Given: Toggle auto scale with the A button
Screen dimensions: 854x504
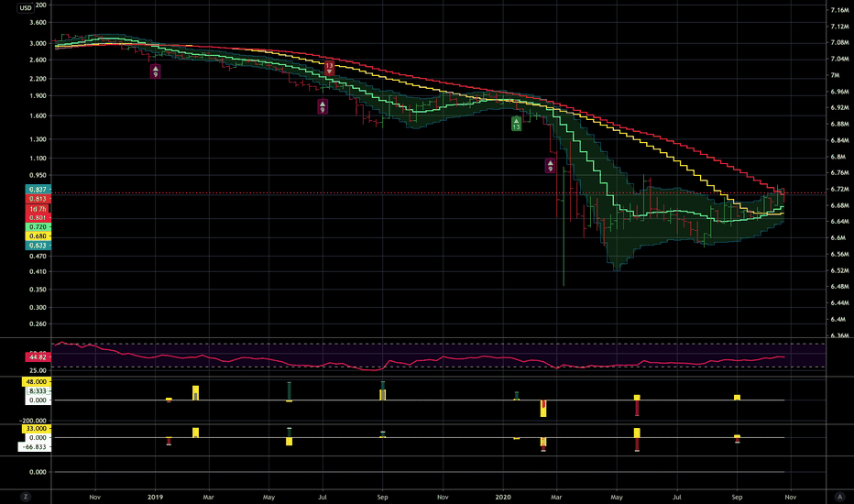Looking at the screenshot, I should tap(839, 497).
